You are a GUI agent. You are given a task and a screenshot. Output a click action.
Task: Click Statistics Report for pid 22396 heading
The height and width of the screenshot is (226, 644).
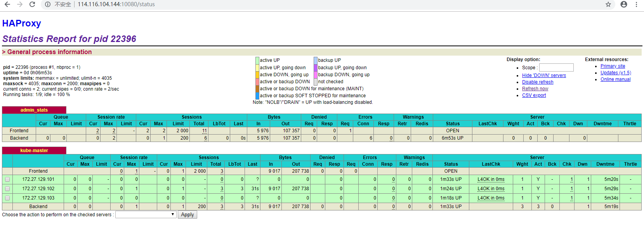pos(69,39)
